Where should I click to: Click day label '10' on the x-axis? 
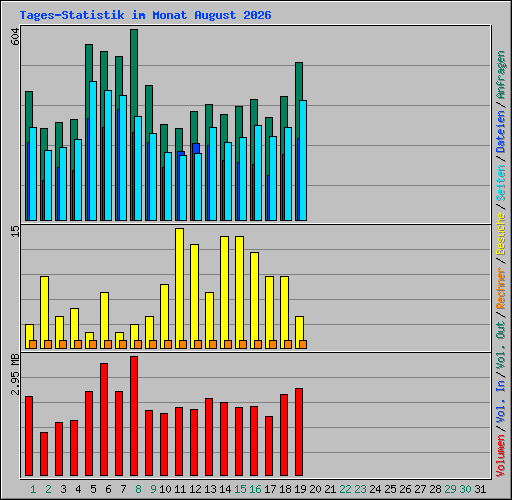165,489
